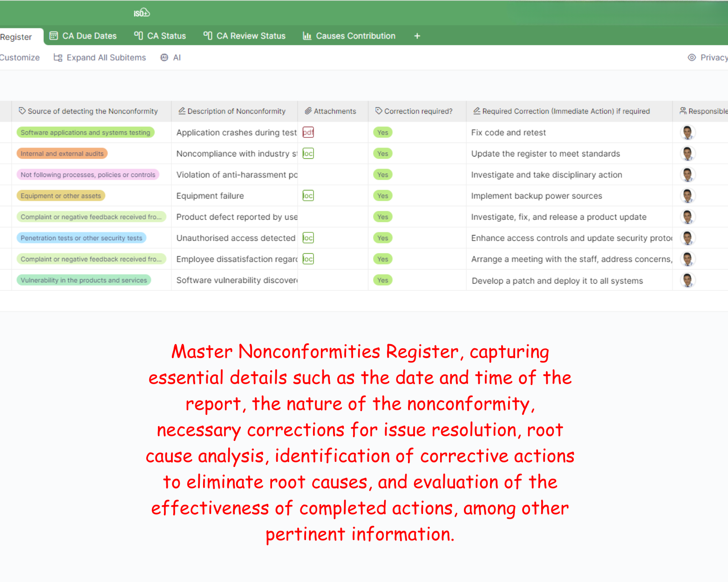Open the Software applications and systems testing dropdown
This screenshot has height=582, width=728.
coord(85,132)
